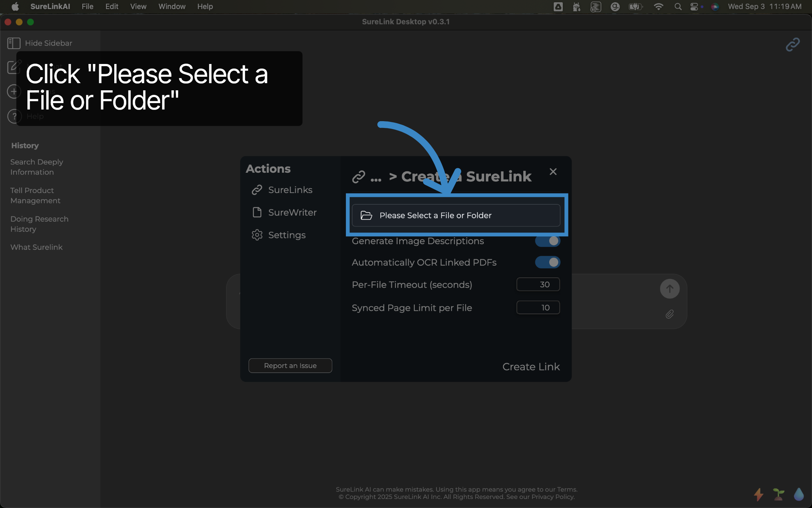The width and height of the screenshot is (812, 508).
Task: Select SureLinks in the Actions list
Action: 282,190
